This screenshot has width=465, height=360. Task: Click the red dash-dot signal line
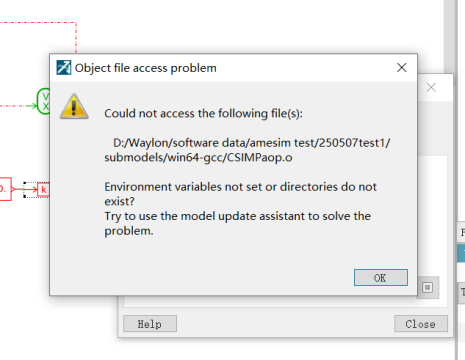click(x=38, y=23)
